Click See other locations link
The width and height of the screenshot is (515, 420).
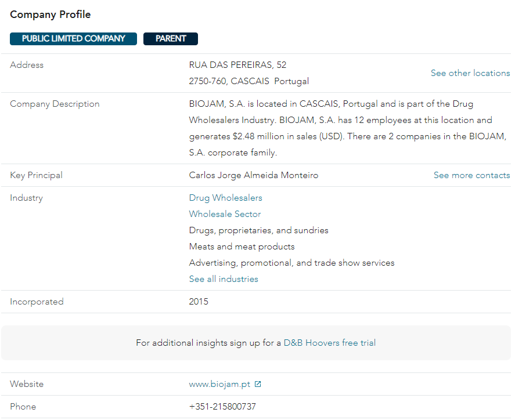470,73
